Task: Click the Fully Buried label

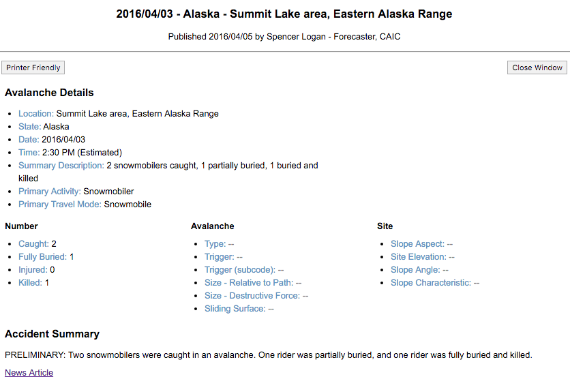Action: [42, 257]
